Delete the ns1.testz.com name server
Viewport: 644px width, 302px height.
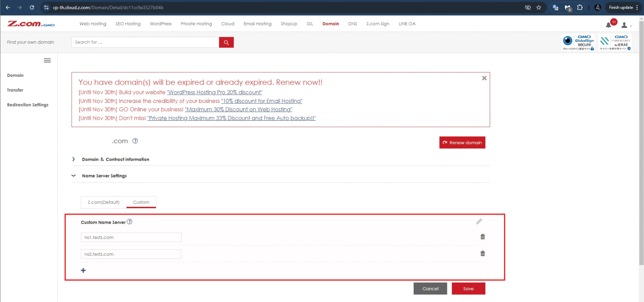(483, 237)
